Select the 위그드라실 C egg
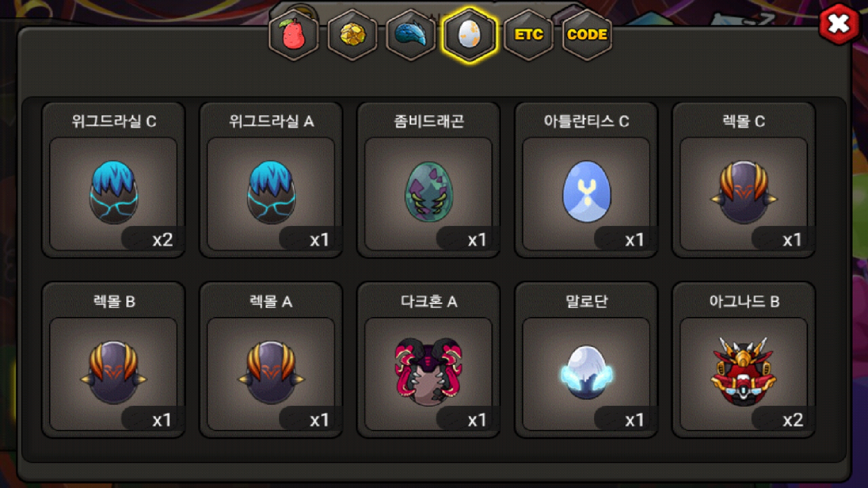Image resolution: width=868 pixels, height=488 pixels. [114, 193]
